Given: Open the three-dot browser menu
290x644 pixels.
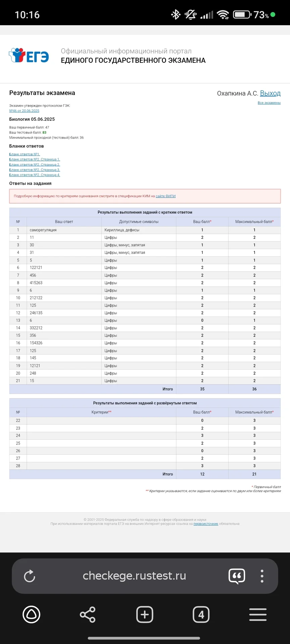Looking at the screenshot, I should 262,576.
